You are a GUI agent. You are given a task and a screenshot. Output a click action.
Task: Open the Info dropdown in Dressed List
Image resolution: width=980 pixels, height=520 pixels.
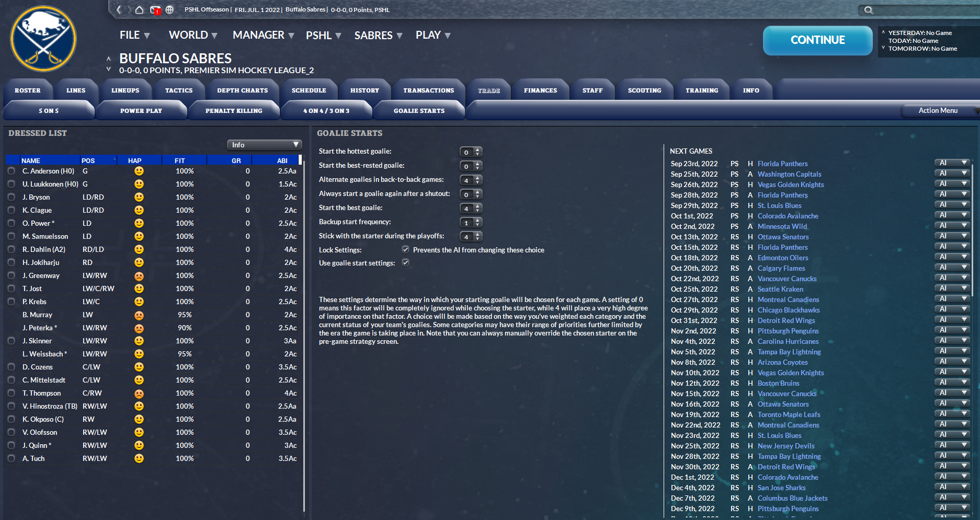(x=265, y=145)
